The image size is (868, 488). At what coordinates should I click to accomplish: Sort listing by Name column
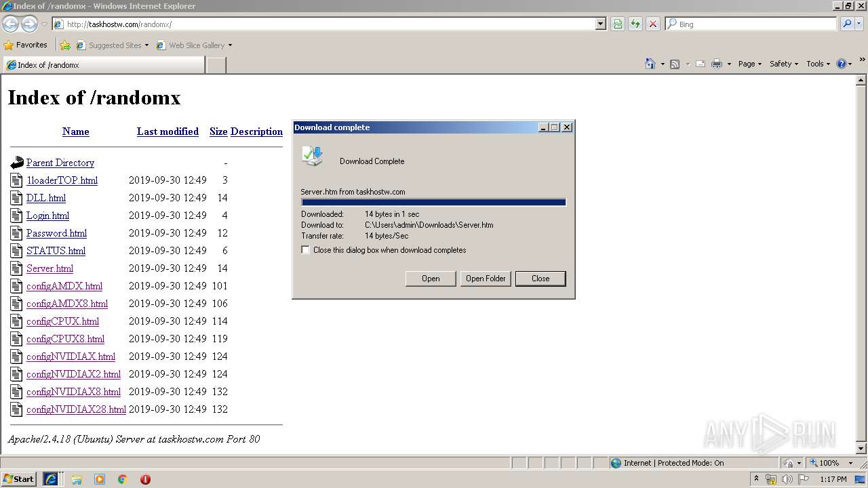[x=76, y=131]
